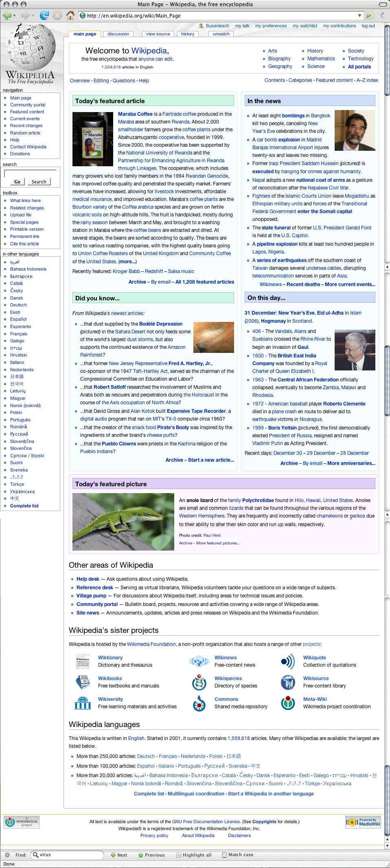Viewport: 390px width, 868px height.
Task: Click the Wikipedia sidebar search field
Action: tap(30, 173)
